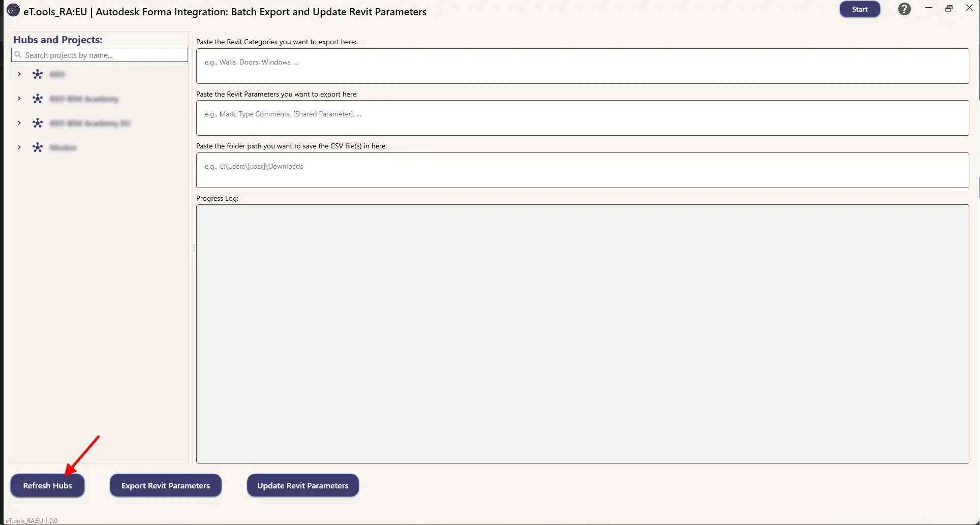Screen dimensions: 980x525
Task: Expand the fourth hub at the bottom of the tree
Action: coord(19,147)
